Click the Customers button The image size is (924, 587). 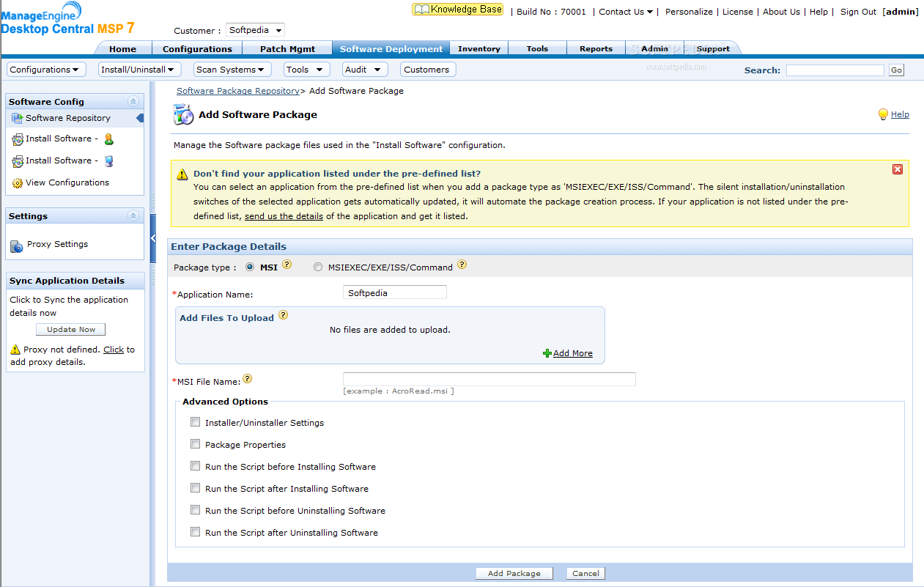426,70
